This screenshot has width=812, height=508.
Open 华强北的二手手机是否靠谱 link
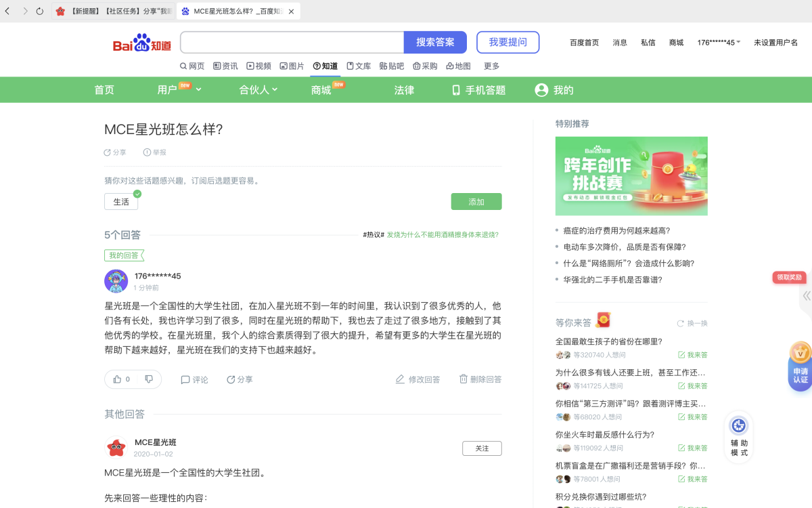coord(612,280)
